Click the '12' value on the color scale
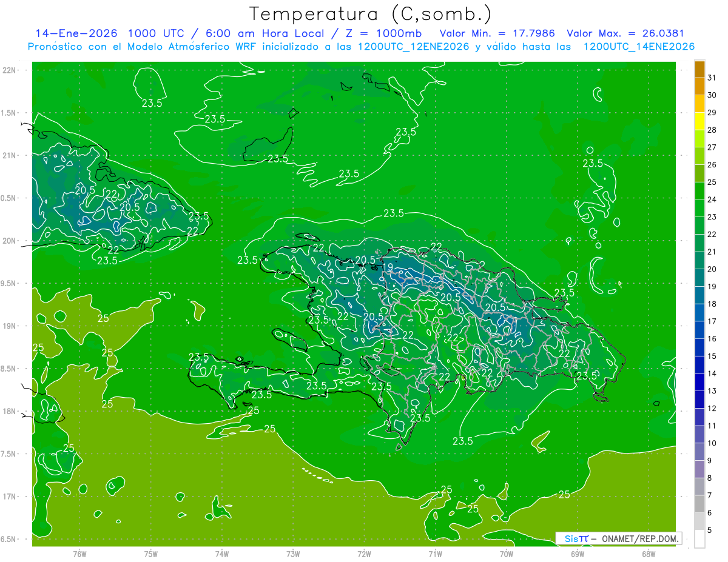 pos(712,408)
